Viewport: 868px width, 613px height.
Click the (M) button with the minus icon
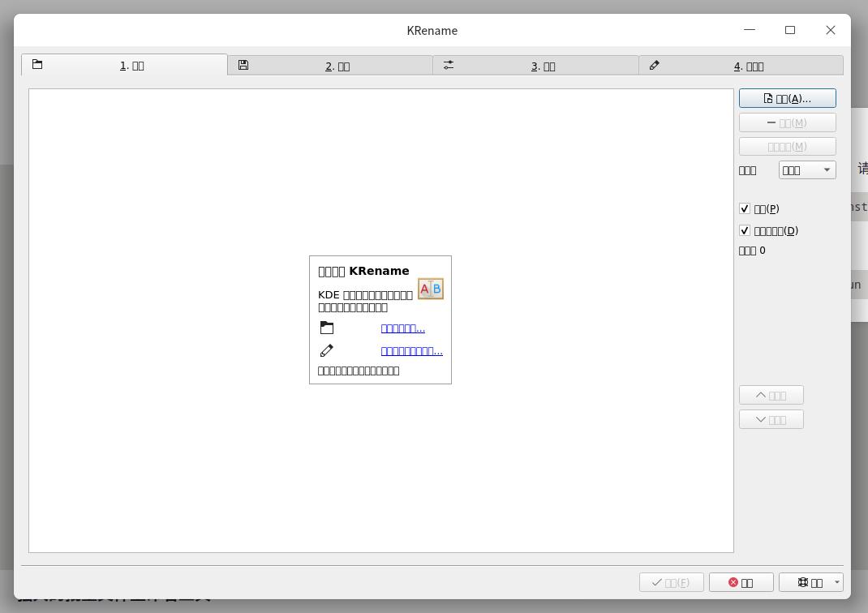(x=787, y=122)
